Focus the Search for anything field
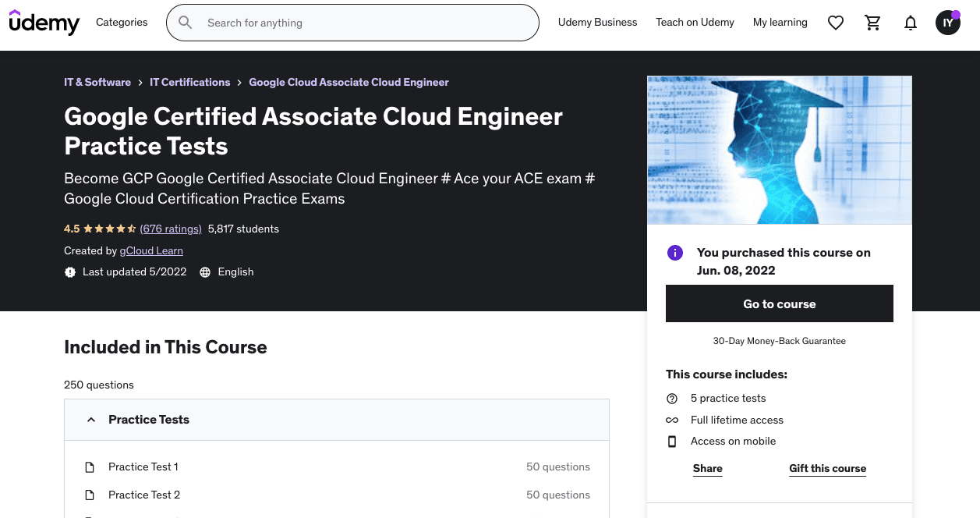Image resolution: width=980 pixels, height=518 pixels. [x=352, y=23]
